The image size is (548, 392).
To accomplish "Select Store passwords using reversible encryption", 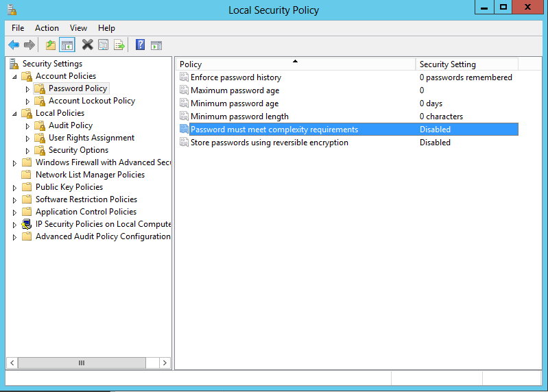I will click(269, 143).
